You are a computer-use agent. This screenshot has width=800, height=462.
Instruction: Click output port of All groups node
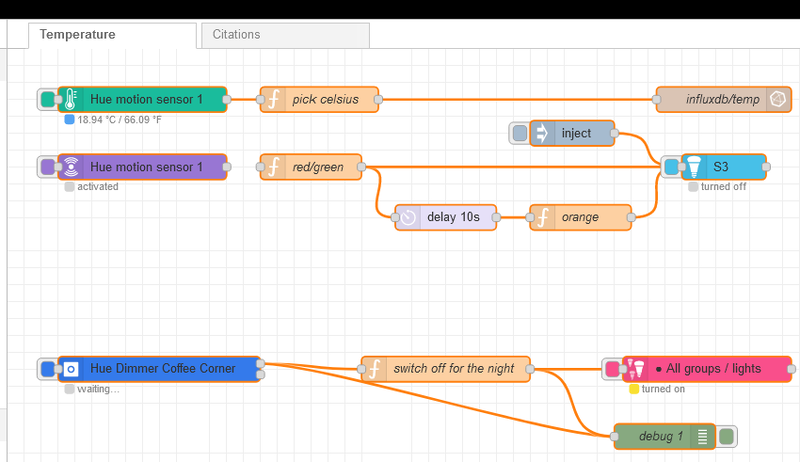(x=791, y=369)
